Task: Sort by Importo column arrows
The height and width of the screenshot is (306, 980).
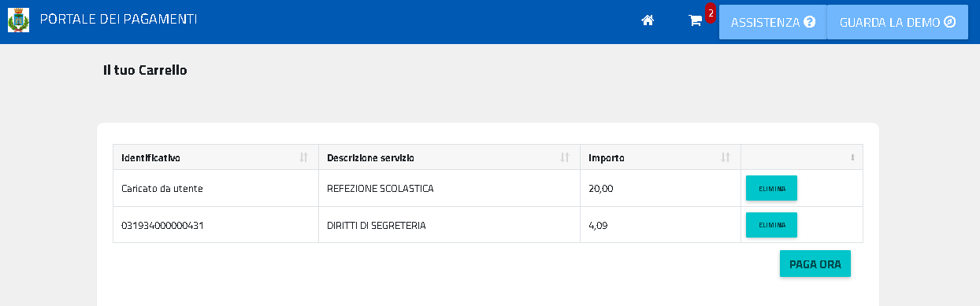Action: click(726, 157)
